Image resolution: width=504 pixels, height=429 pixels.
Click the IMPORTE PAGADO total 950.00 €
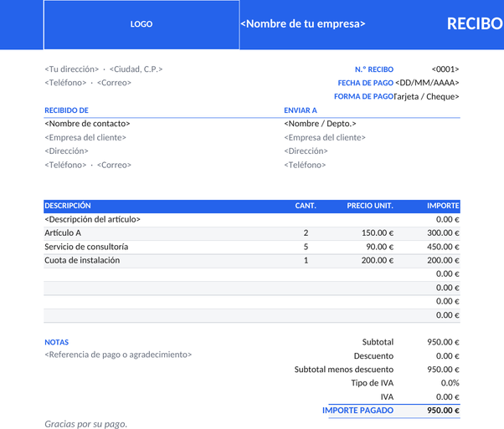[x=443, y=411]
